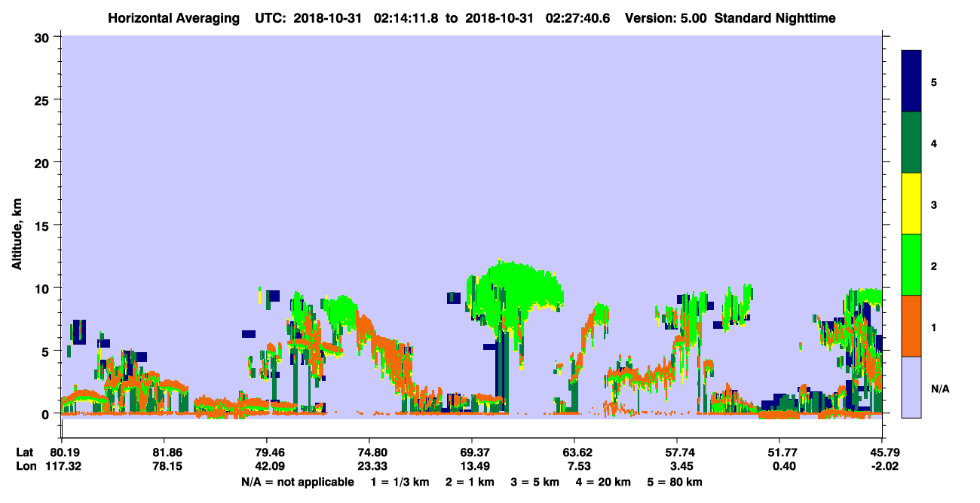Image resolution: width=980 pixels, height=503 pixels.
Task: Click latitude value 63.62
Action: pyautogui.click(x=574, y=452)
